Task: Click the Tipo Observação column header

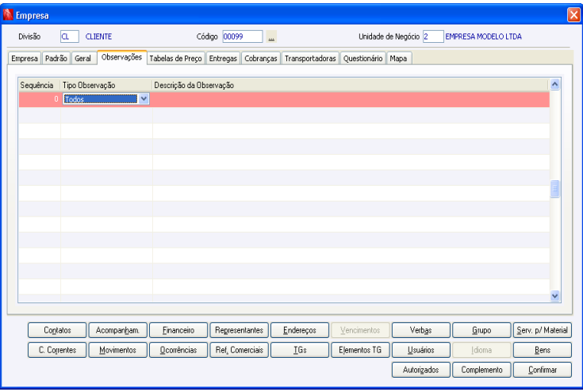Action: pyautogui.click(x=106, y=85)
